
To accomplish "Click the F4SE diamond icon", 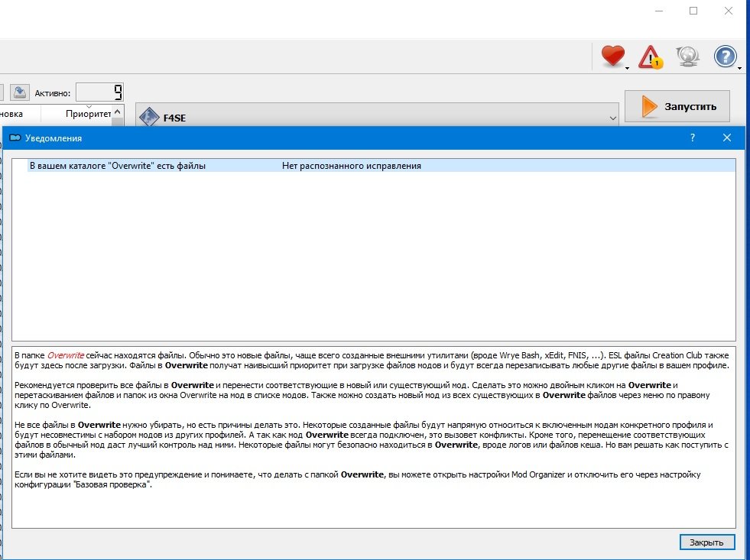I will (x=148, y=118).
